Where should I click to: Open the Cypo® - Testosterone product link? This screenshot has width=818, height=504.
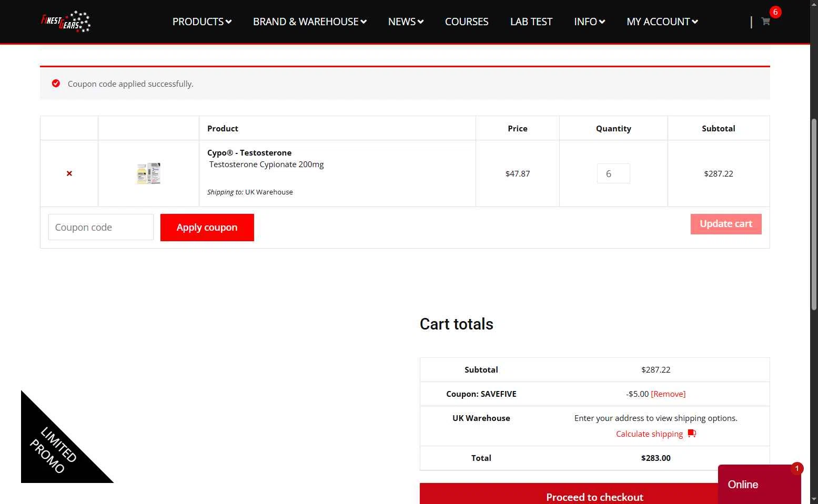pos(249,153)
